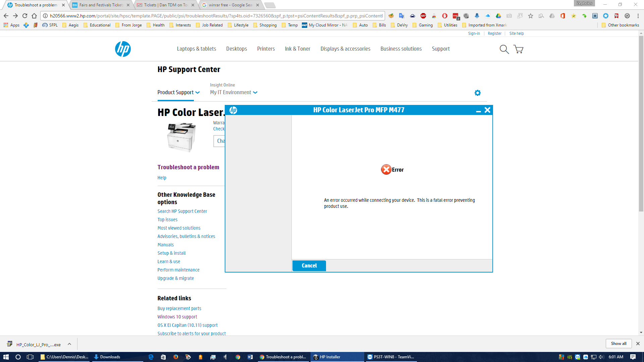Open the Educational bookmarks folder
The width and height of the screenshot is (644, 362).
click(97, 25)
